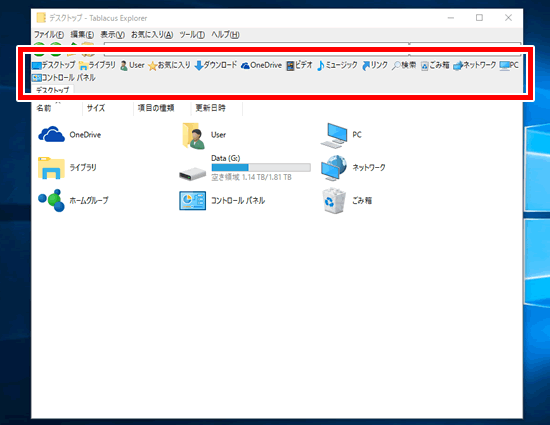
Task: Open the ネットワーク shortcut in the favorites bar
Action: tap(475, 65)
